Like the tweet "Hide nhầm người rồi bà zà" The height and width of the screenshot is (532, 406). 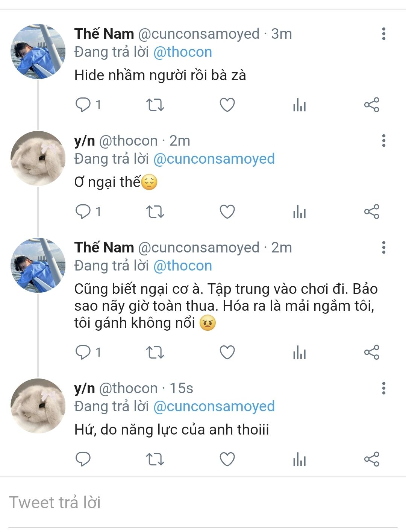tap(227, 105)
